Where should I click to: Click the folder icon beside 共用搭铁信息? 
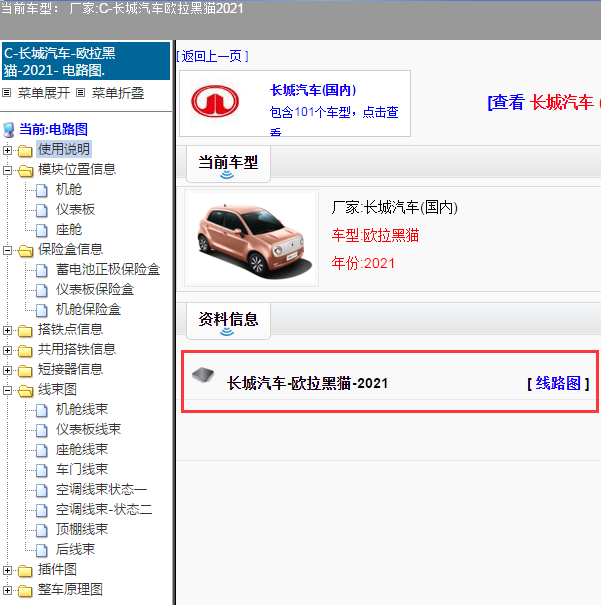point(25,350)
